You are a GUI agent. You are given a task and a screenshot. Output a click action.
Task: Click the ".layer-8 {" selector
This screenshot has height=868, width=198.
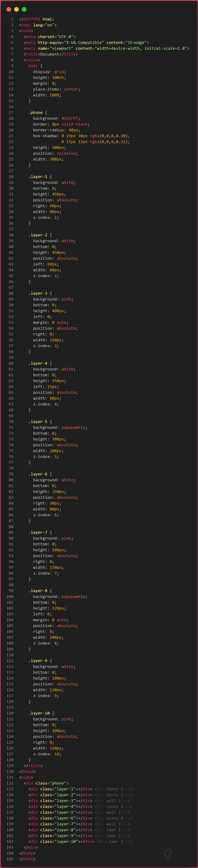coord(40,591)
